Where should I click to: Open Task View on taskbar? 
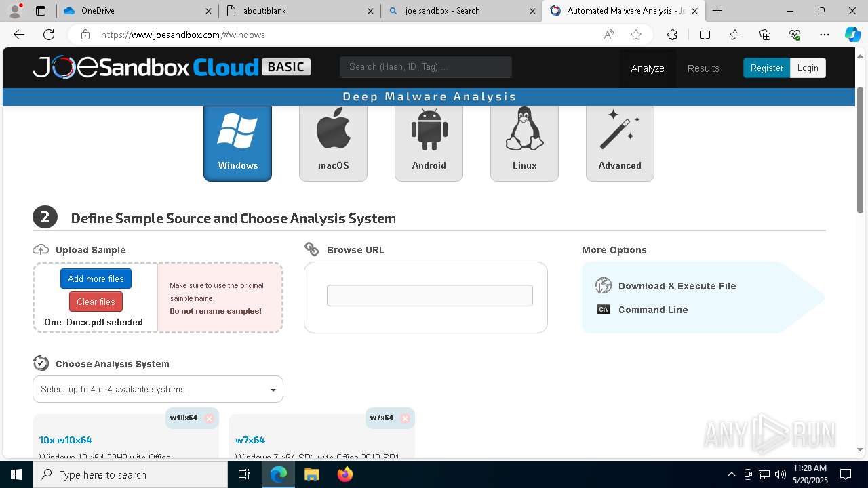(x=244, y=474)
